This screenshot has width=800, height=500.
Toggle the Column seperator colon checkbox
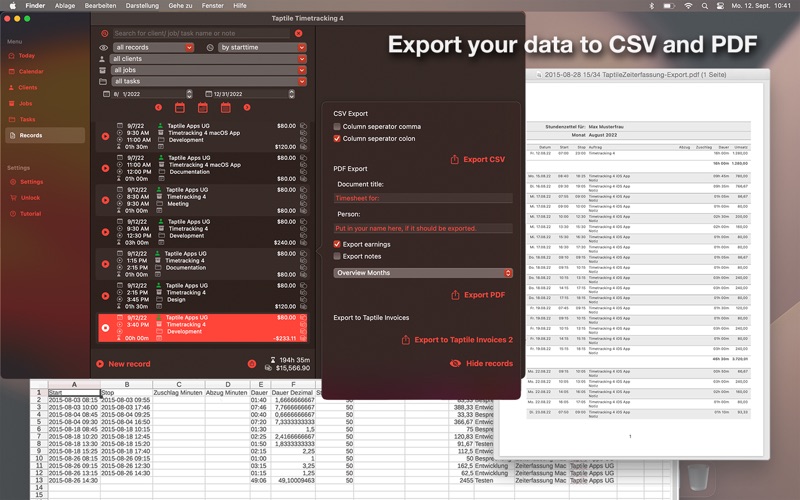click(337, 138)
